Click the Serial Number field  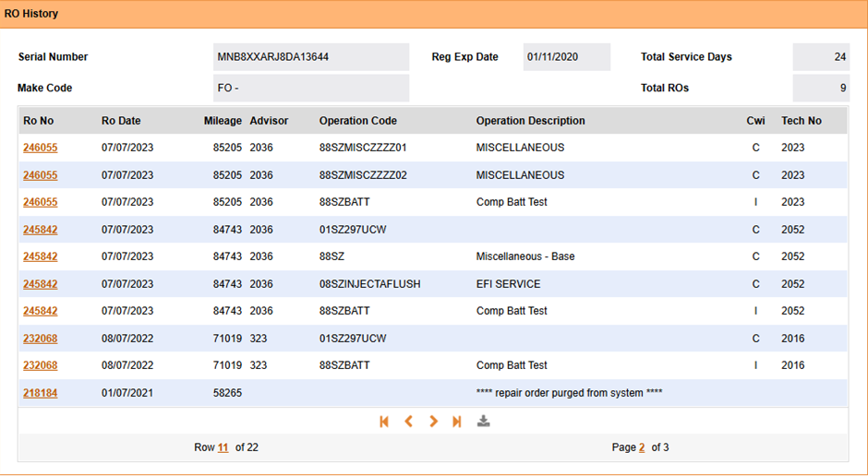point(310,57)
